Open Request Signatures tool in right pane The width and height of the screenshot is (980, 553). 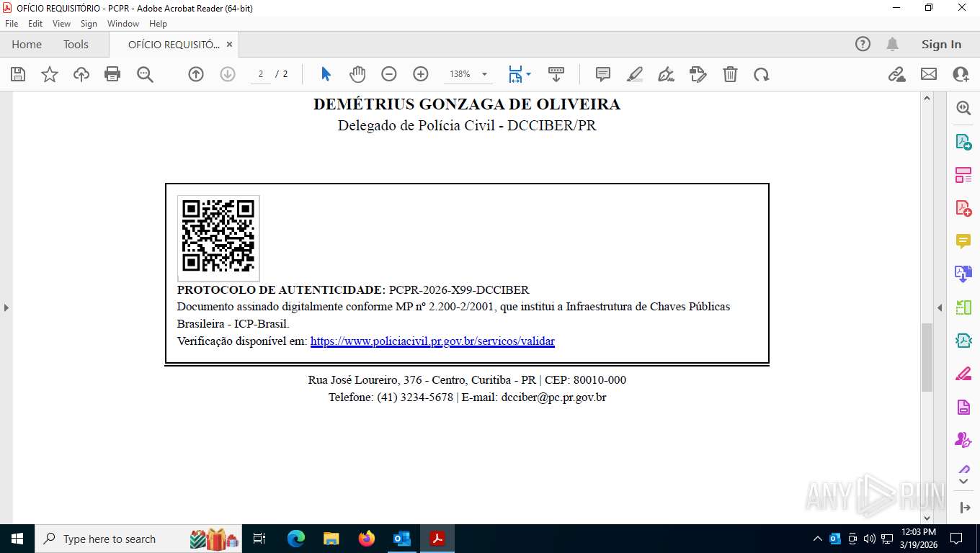tap(963, 440)
